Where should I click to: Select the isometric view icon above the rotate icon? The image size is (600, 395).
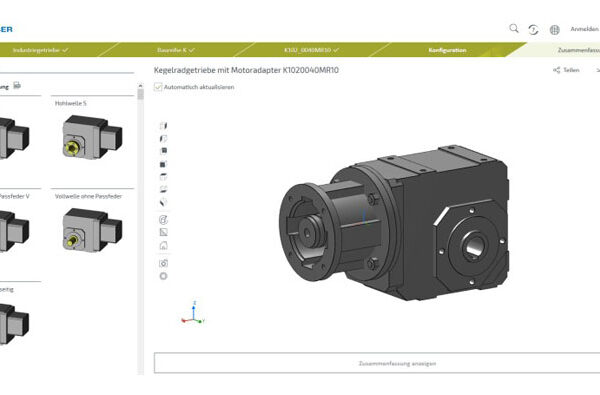tap(163, 202)
